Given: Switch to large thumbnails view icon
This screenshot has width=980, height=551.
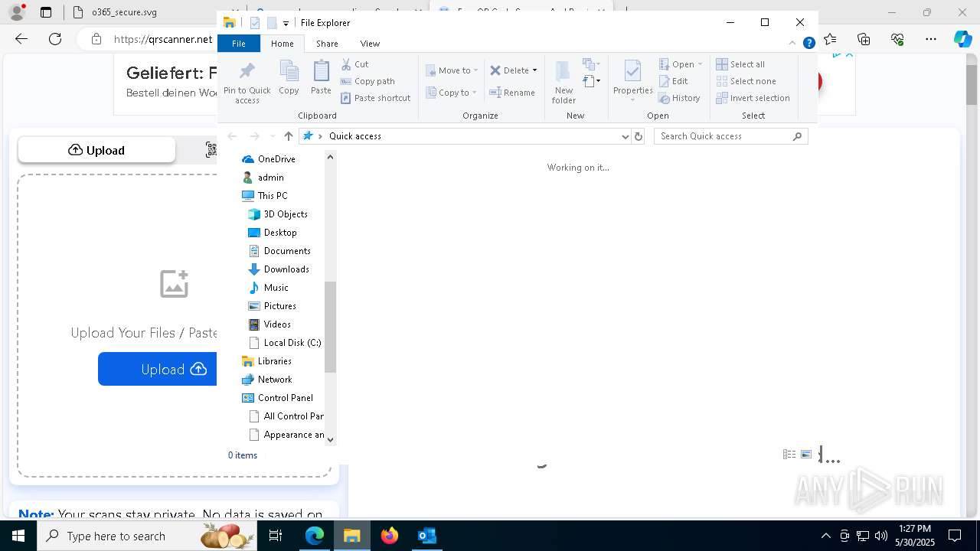Looking at the screenshot, I should click(806, 455).
